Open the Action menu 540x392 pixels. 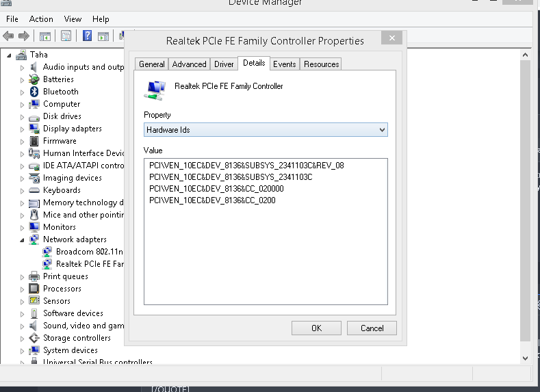coord(41,19)
